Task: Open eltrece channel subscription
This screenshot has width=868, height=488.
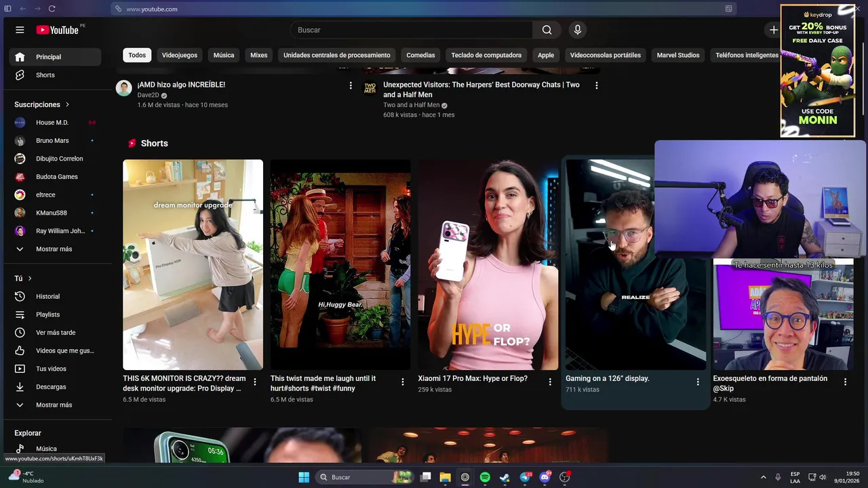Action: coord(55,195)
